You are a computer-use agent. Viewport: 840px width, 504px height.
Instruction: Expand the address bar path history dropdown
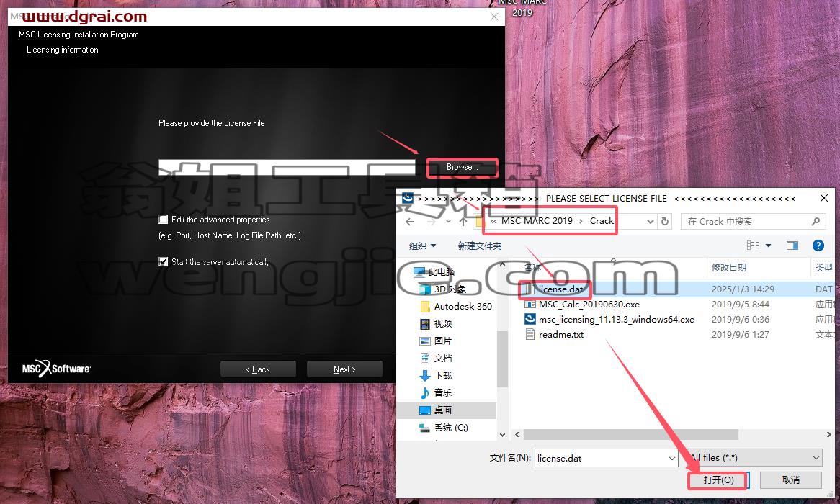click(650, 221)
